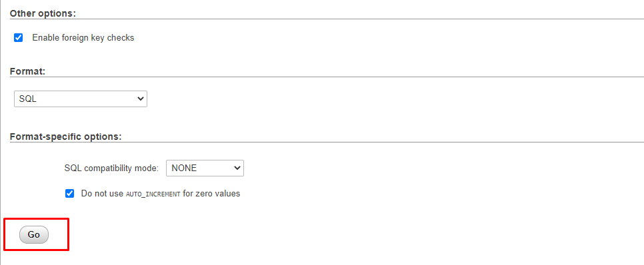
Task: Click the 'Format:' section heading
Action: [27, 71]
